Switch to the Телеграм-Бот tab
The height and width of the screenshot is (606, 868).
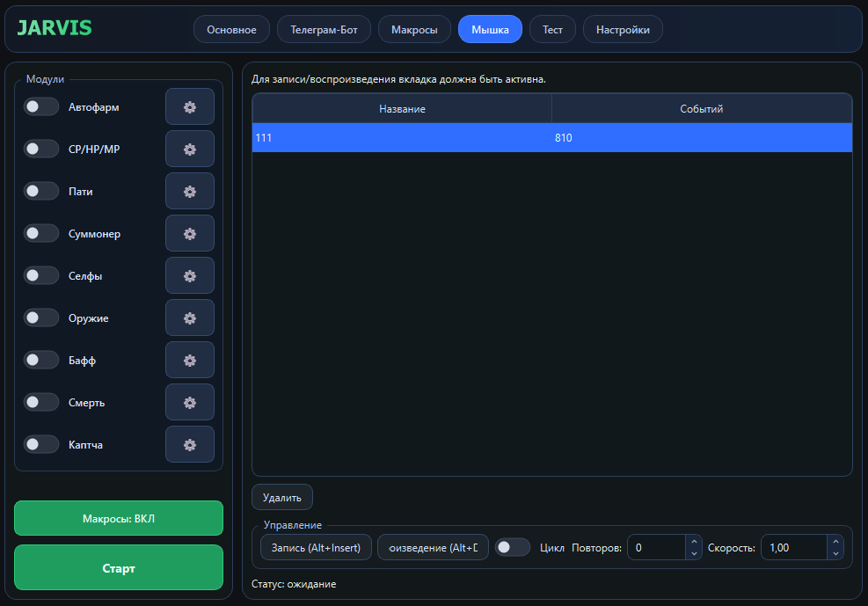tap(324, 30)
